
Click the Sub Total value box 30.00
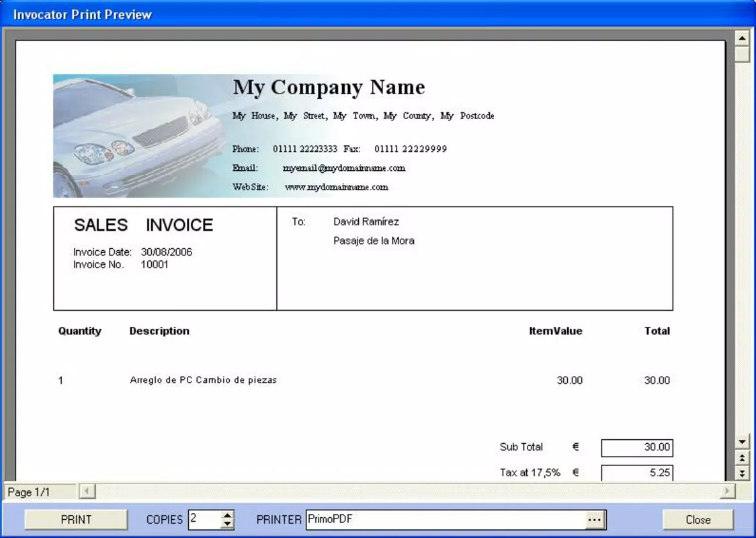(637, 448)
